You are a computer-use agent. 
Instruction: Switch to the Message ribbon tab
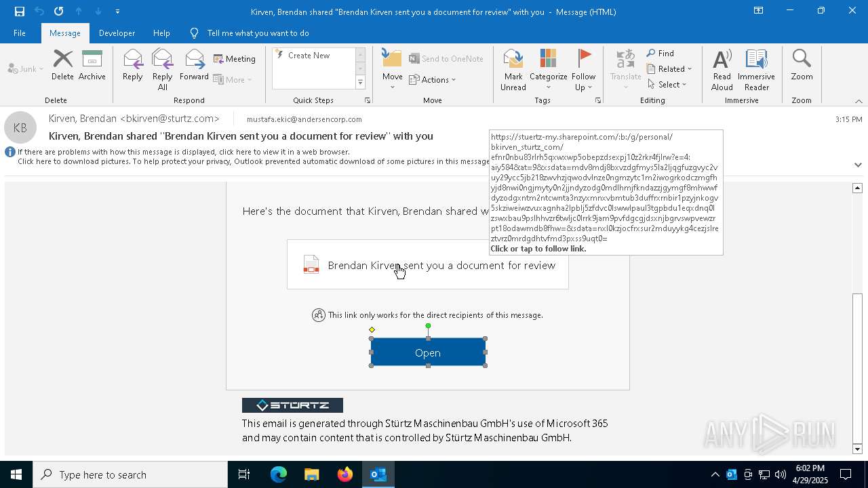click(65, 33)
